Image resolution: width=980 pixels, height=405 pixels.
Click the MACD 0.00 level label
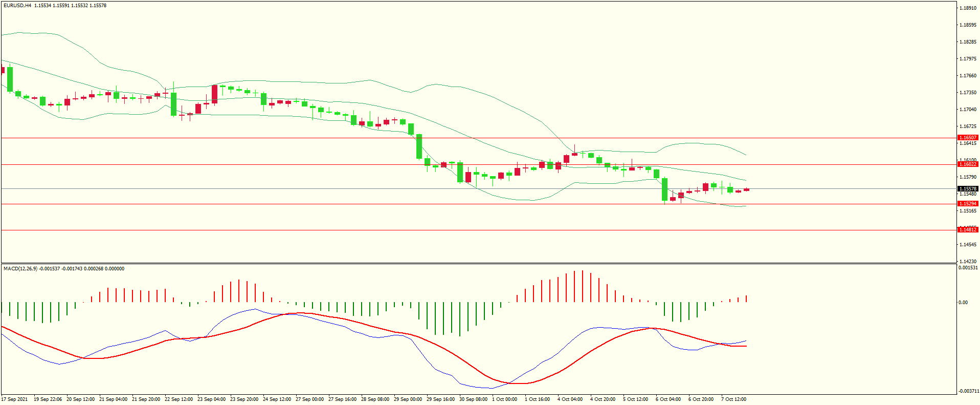point(963,303)
